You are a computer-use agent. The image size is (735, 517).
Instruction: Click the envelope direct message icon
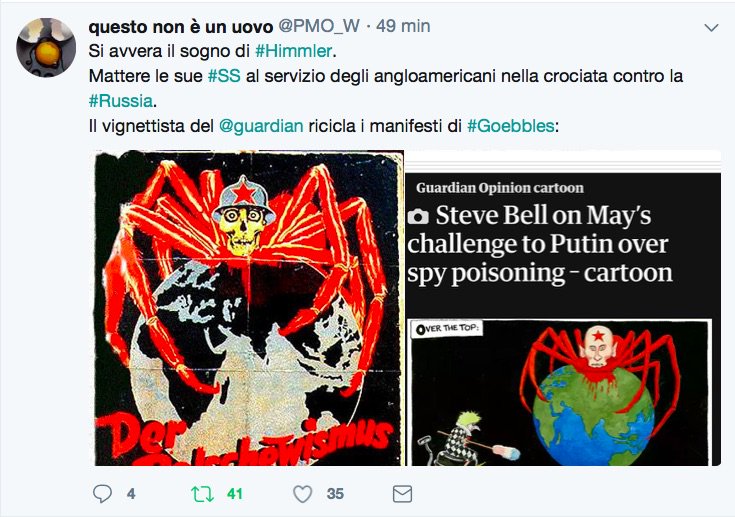402,494
